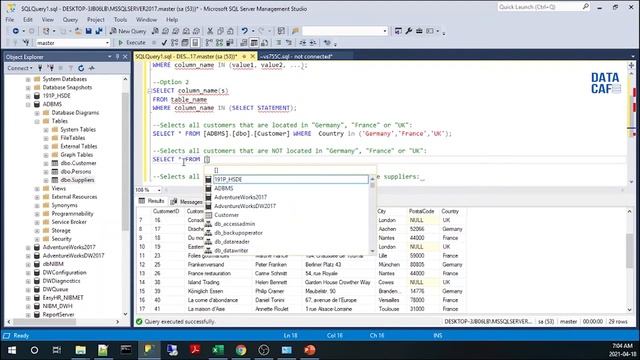640x360 pixels.
Task: Click the Execute button
Action: 132,42
